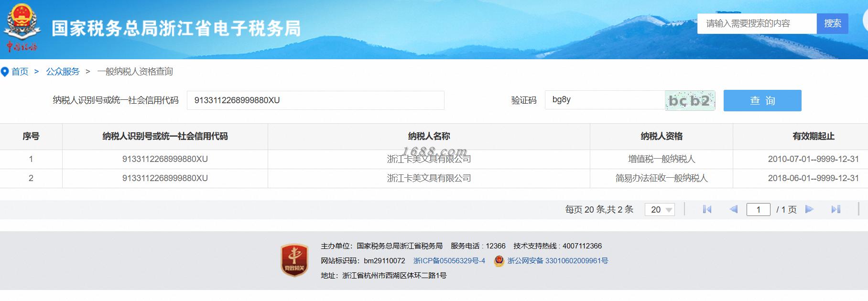
Task: Go to first page arrow icon
Action: [707, 209]
